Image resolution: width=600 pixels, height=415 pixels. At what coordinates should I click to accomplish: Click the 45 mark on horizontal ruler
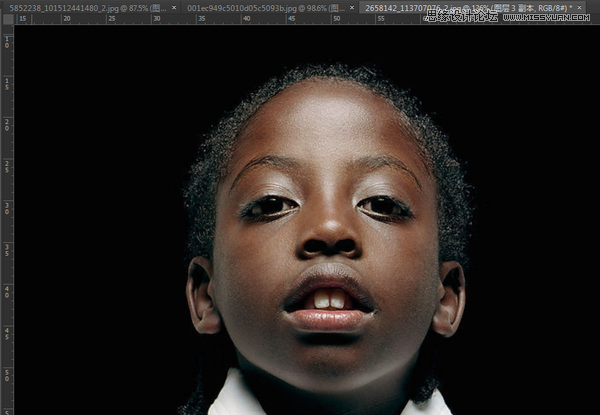(x=292, y=18)
